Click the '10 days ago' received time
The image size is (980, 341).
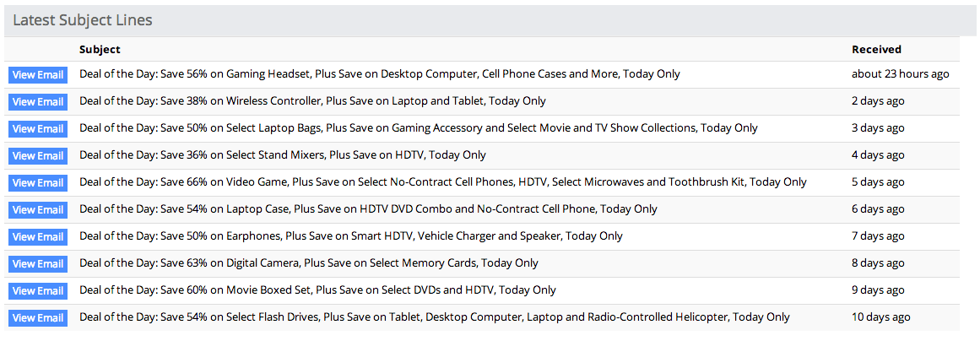pos(880,317)
